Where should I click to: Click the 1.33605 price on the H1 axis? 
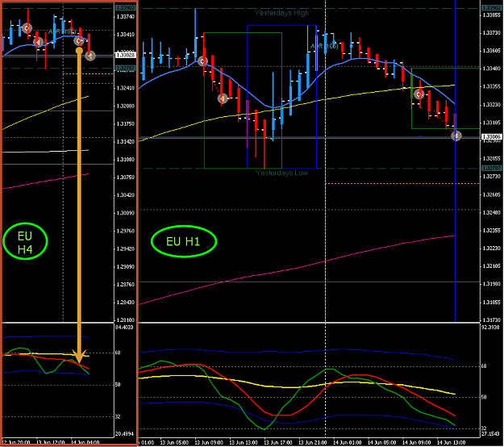click(492, 51)
